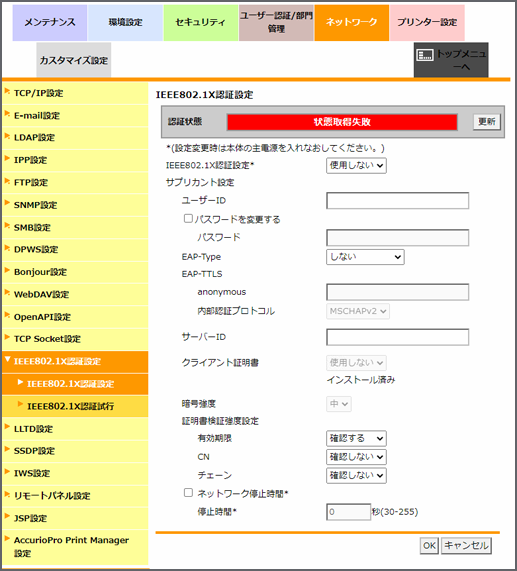Open IWS設定 in sidebar
The image size is (517, 571).
pos(75,473)
